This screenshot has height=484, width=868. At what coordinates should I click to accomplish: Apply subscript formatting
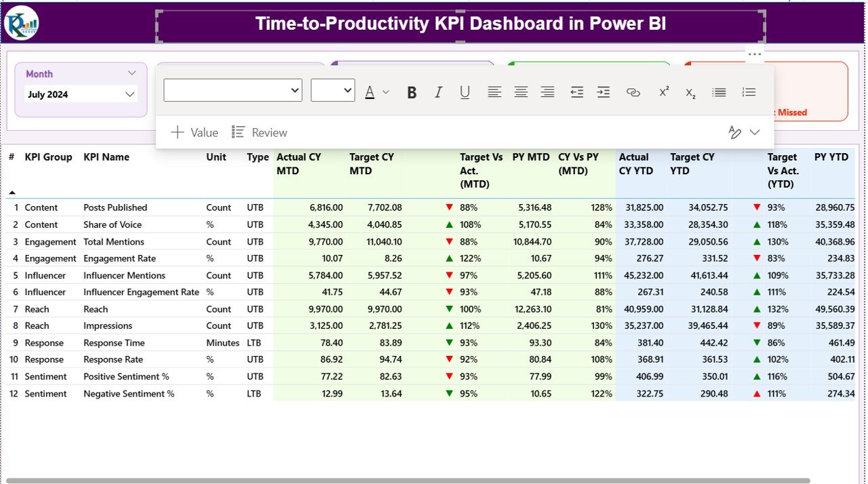point(690,93)
